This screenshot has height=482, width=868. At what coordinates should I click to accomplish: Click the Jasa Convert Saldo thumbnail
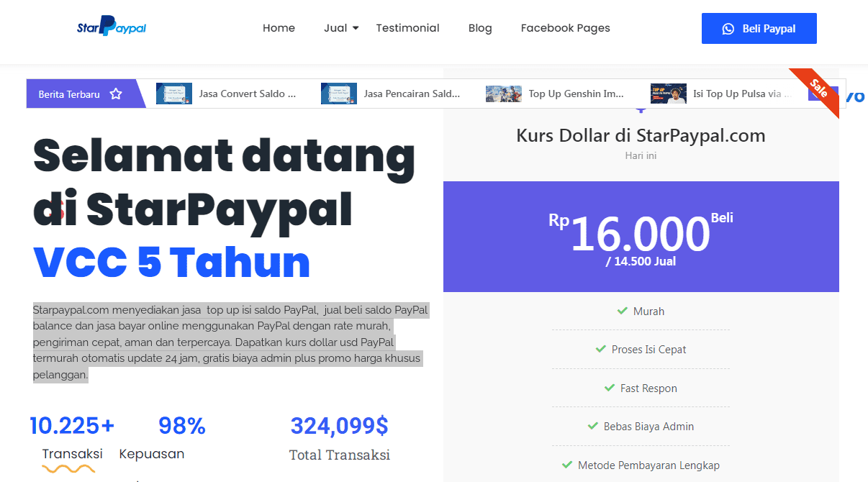click(x=174, y=94)
